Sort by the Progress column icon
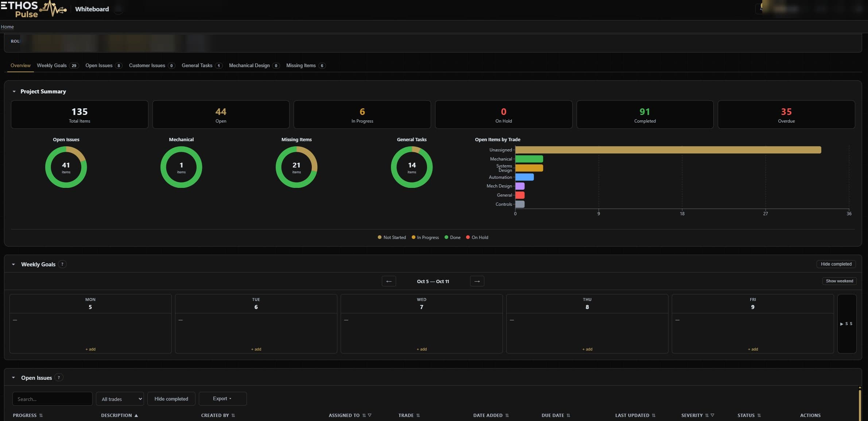Viewport: 868px width, 421px height. point(41,416)
